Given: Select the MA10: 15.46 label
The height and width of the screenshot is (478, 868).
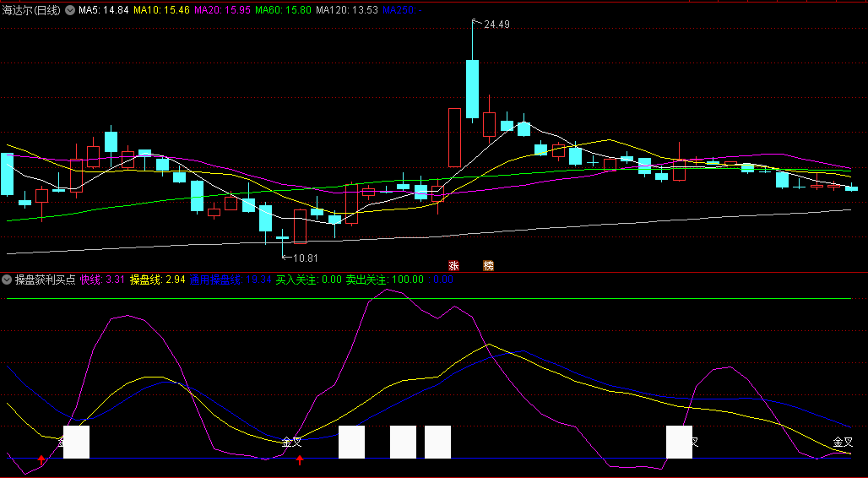Looking at the screenshot, I should click(160, 10).
